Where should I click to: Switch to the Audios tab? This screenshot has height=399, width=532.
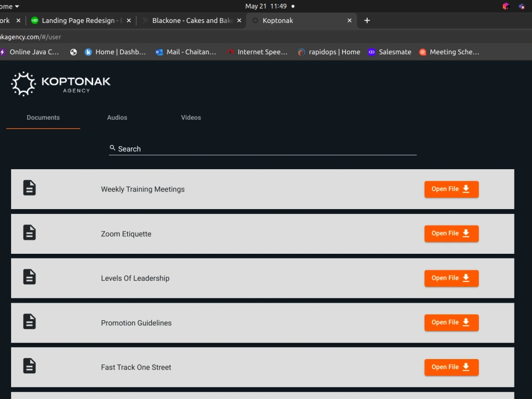click(117, 118)
